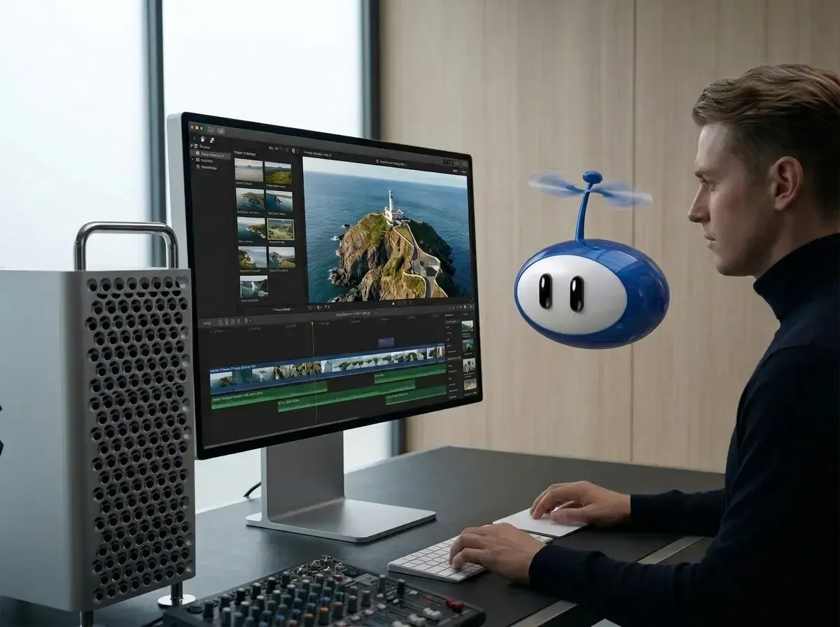Select the last single clip thumbnail in browser
This screenshot has height=627, width=840.
(254, 287)
